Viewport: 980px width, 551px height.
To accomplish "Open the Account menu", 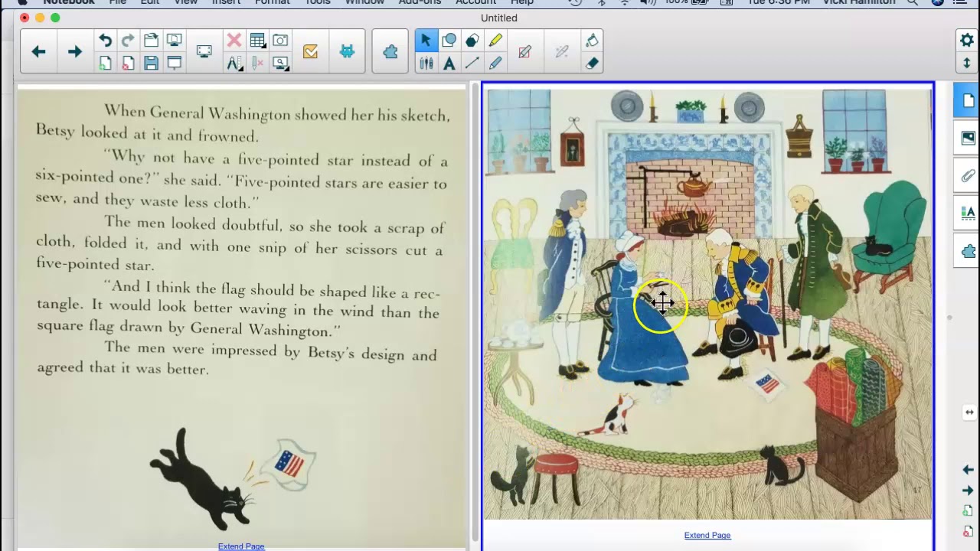I will 475,2.
